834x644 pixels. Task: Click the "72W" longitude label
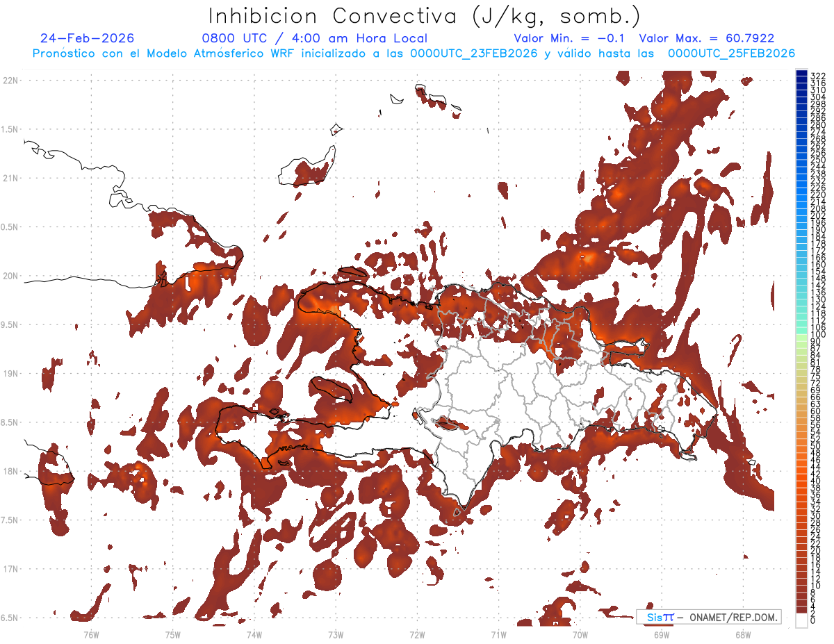(x=417, y=634)
